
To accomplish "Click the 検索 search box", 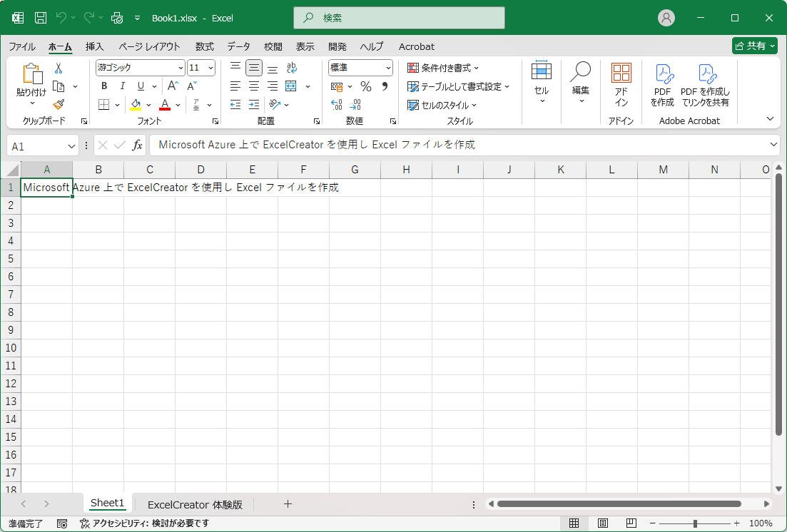I will pyautogui.click(x=399, y=18).
